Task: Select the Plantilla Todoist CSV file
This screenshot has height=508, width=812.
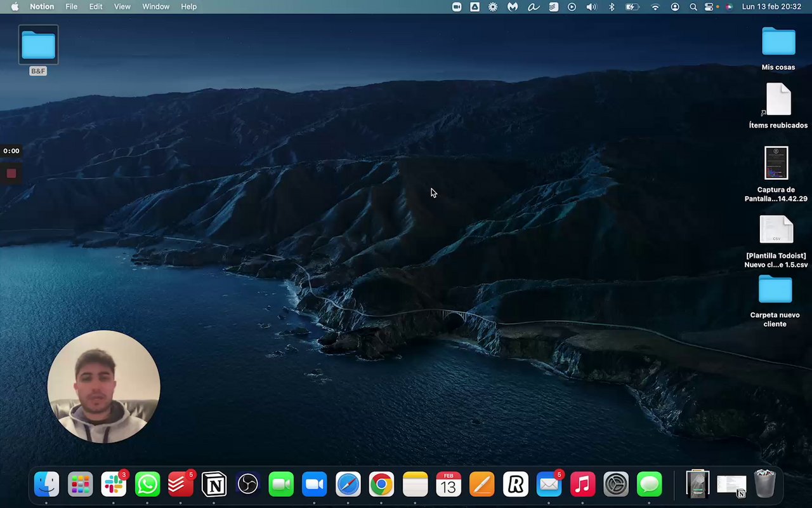Action: pyautogui.click(x=776, y=230)
